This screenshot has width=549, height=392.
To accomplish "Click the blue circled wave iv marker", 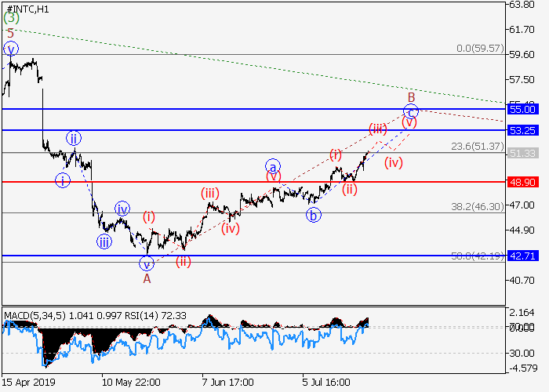I will 122,209.
